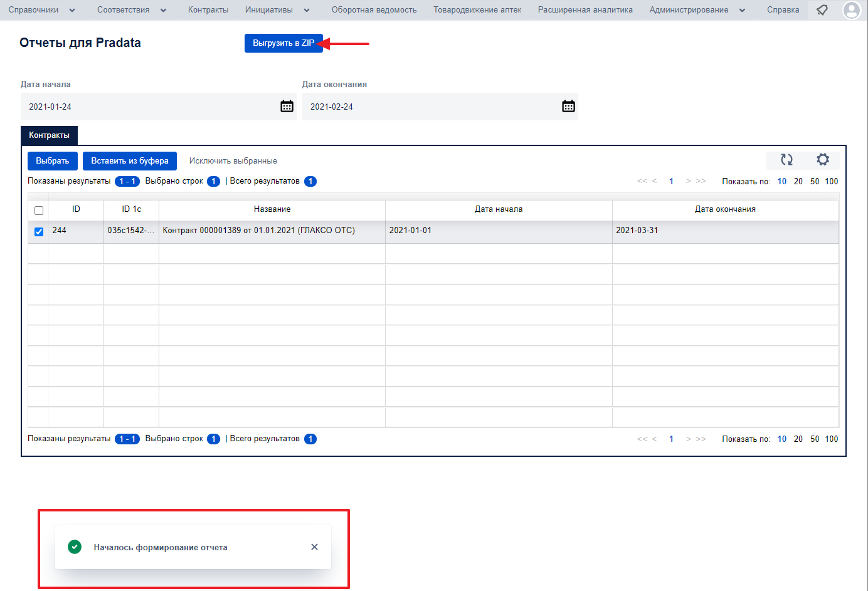868x591 pixels.
Task: Open the end date calendar picker
Action: pos(568,107)
